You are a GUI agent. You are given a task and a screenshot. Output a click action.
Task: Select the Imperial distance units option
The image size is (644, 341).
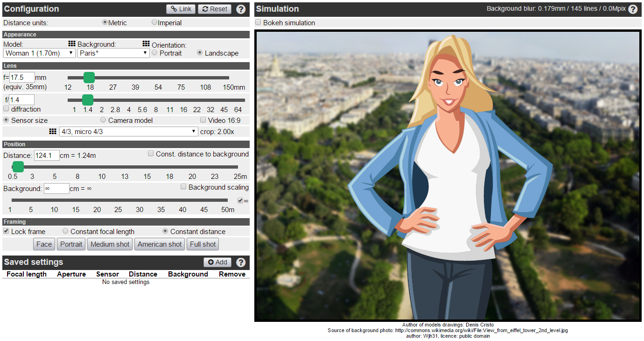[154, 22]
